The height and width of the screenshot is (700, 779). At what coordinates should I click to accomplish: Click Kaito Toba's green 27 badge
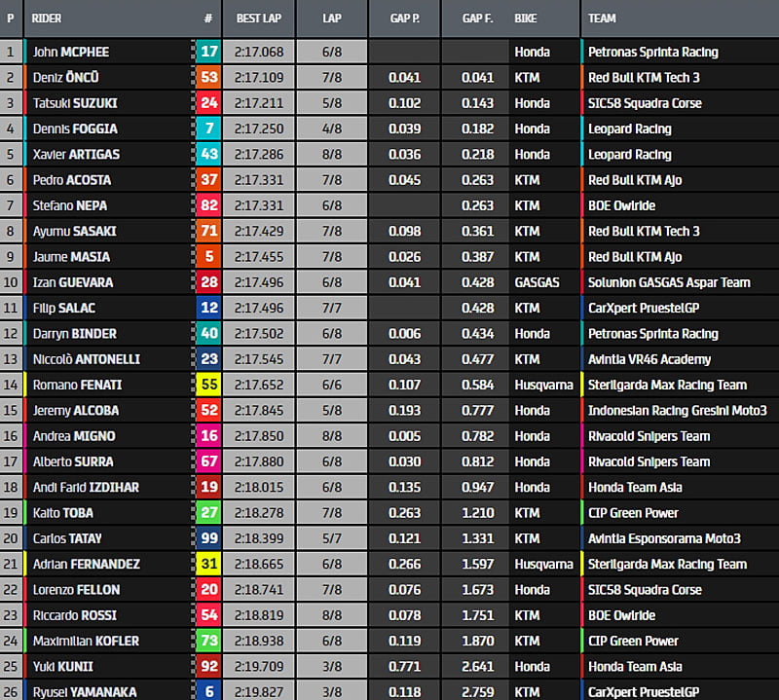(x=208, y=513)
